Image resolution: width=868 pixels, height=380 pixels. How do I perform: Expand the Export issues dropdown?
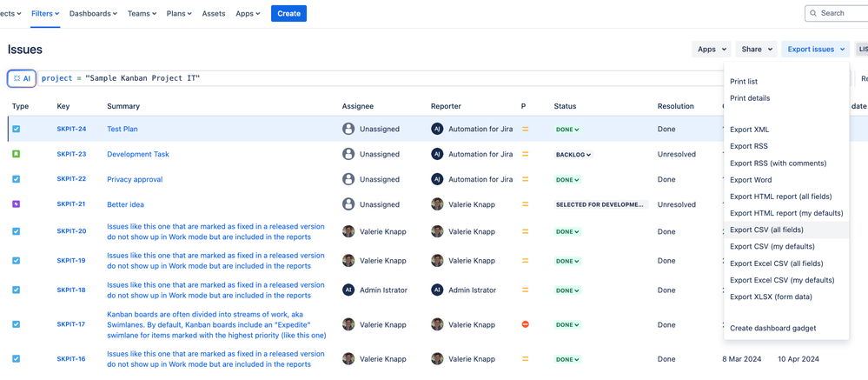(816, 50)
